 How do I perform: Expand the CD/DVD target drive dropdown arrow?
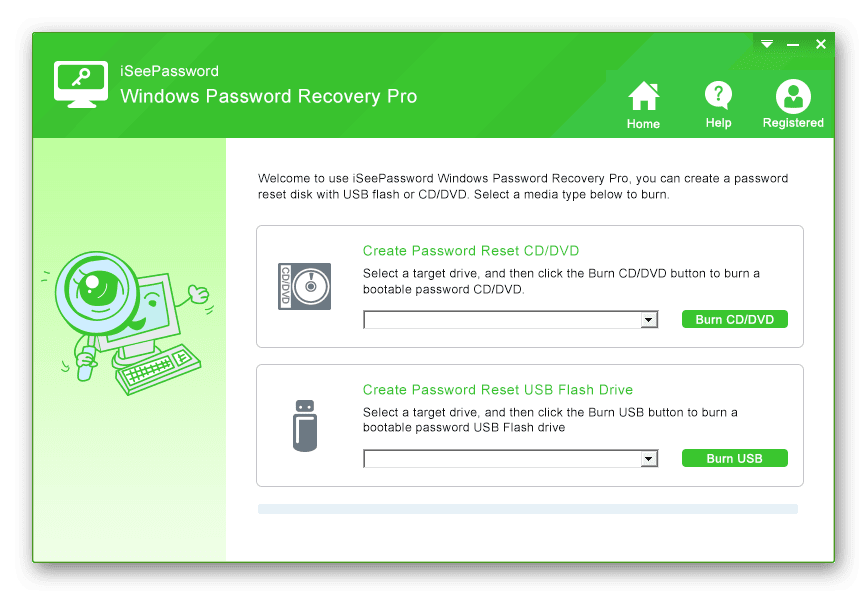[649, 320]
